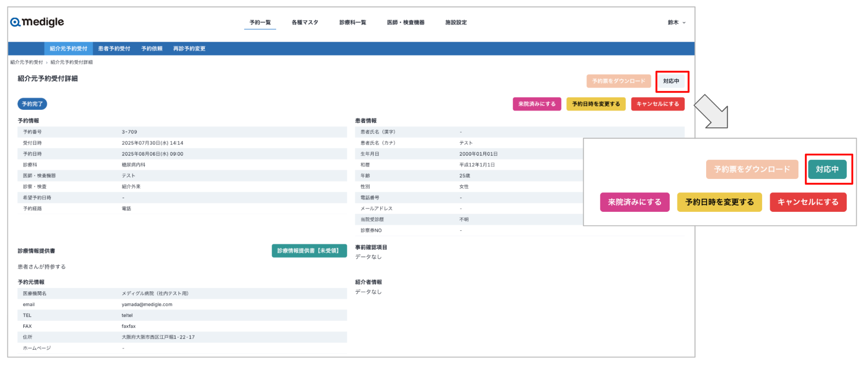Click the blue 予約完了 status badge
The height and width of the screenshot is (365, 868).
[x=32, y=104]
